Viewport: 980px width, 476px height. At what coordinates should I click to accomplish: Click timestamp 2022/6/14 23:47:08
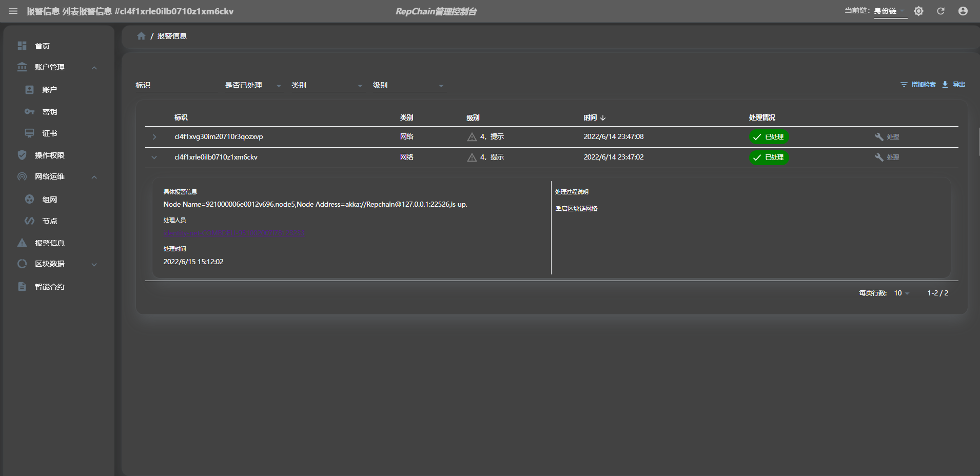[614, 136]
